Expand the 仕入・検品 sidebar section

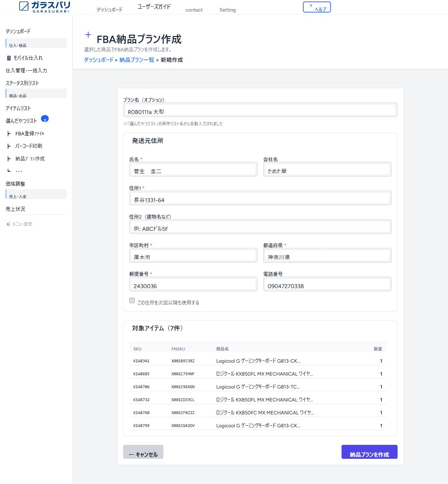coord(36,43)
